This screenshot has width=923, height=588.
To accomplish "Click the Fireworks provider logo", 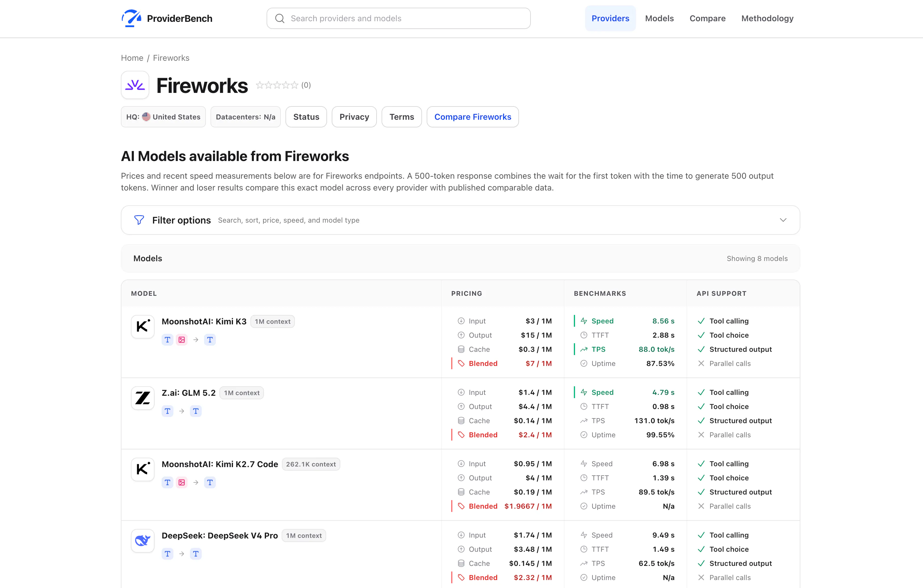I will click(x=135, y=85).
